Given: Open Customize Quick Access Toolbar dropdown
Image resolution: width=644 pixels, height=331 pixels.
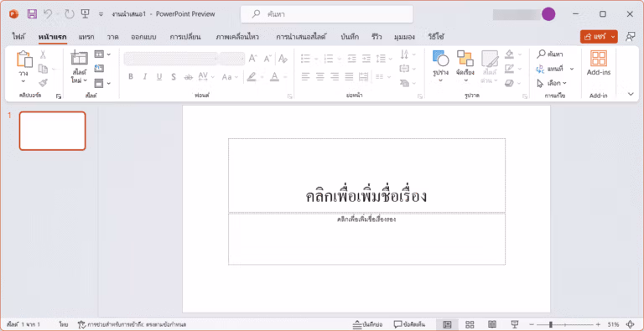Looking at the screenshot, I should pyautogui.click(x=101, y=14).
